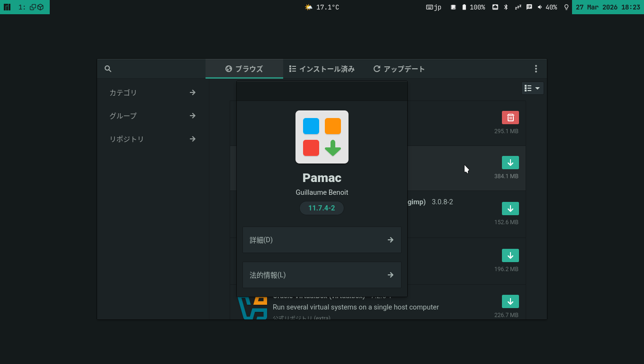644x364 pixels.
Task: Click the 226.7 MB size label
Action: point(506,315)
